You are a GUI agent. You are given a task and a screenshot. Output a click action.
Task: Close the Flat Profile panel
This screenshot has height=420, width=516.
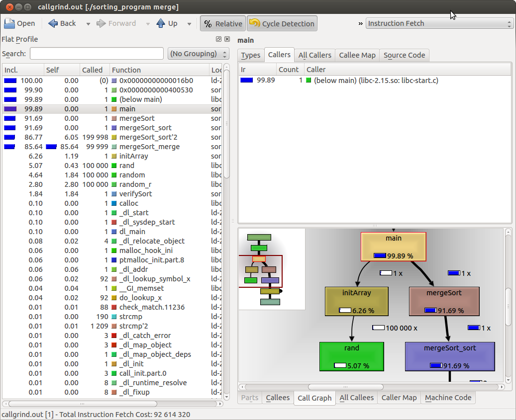click(227, 39)
